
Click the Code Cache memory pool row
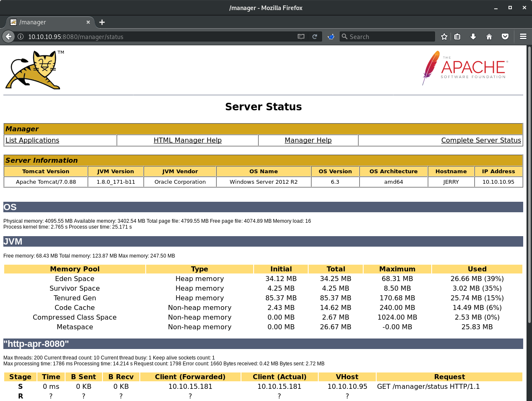pyautogui.click(x=263, y=307)
